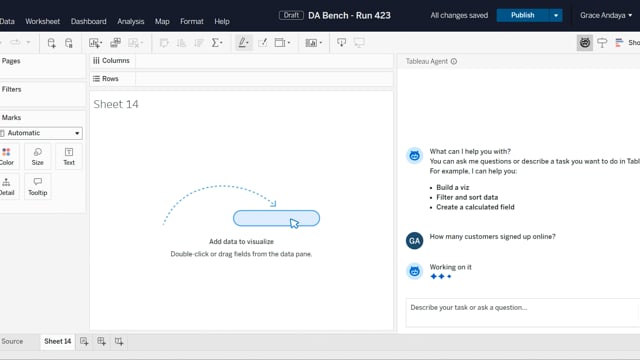
Task: Open the Format menu
Action: tap(191, 21)
